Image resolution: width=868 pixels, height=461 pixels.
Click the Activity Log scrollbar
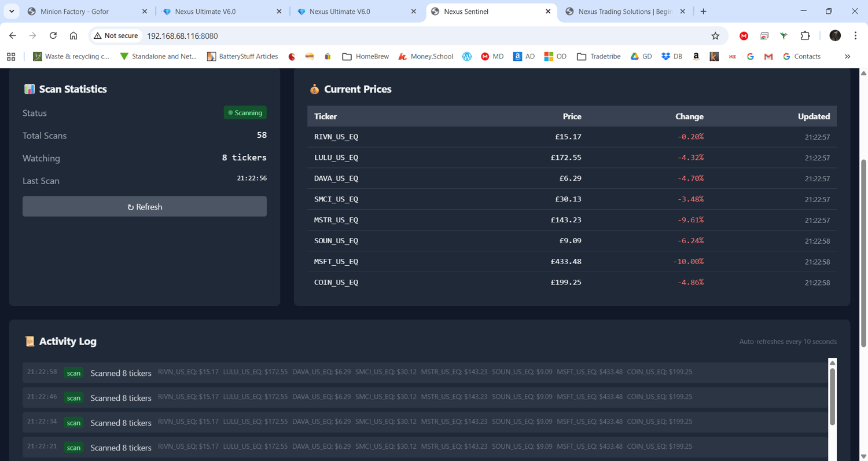833,396
